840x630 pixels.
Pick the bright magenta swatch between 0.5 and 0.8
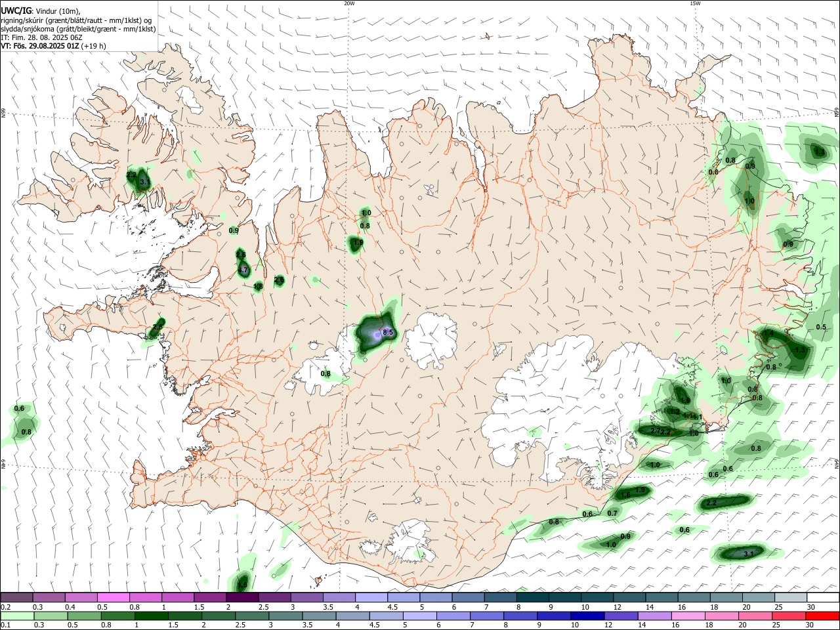tap(113, 598)
